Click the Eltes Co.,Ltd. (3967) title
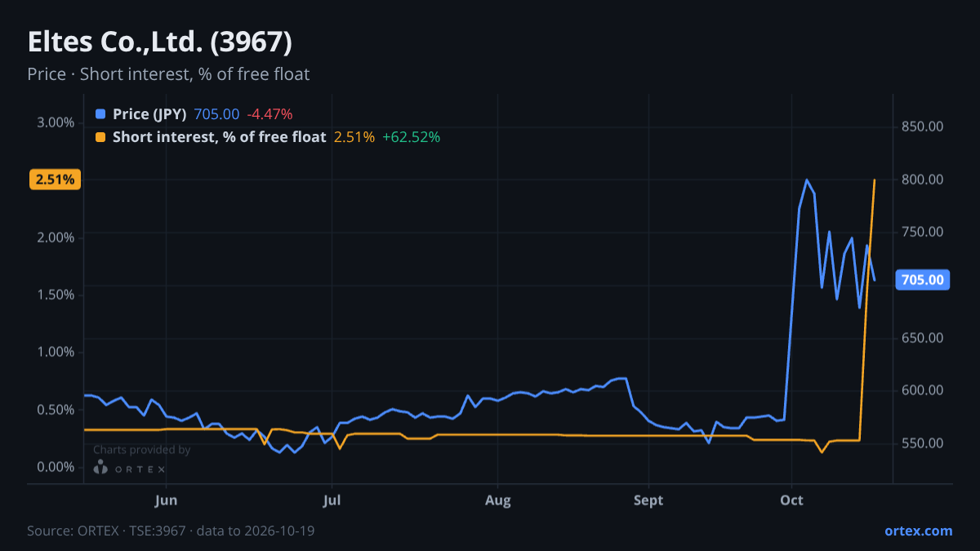This screenshot has height=551, width=980. [160, 42]
